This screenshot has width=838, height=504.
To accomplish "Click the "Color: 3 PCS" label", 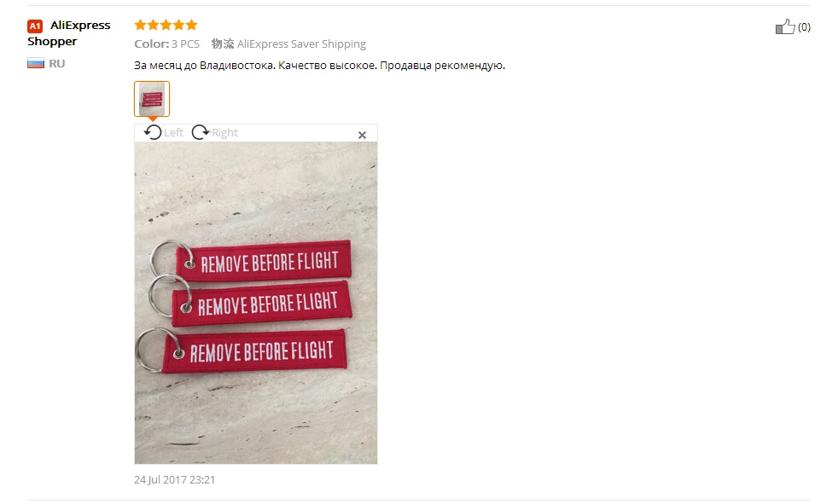I will [x=166, y=43].
